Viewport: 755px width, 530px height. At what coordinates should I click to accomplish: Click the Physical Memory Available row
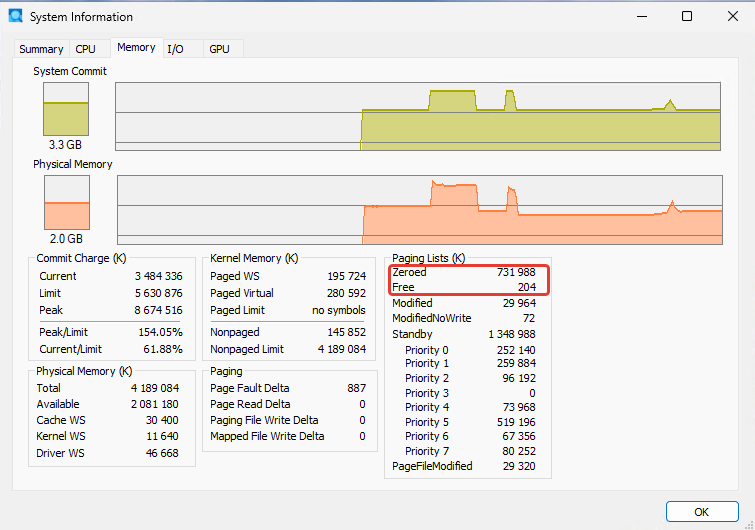[x=107, y=404]
